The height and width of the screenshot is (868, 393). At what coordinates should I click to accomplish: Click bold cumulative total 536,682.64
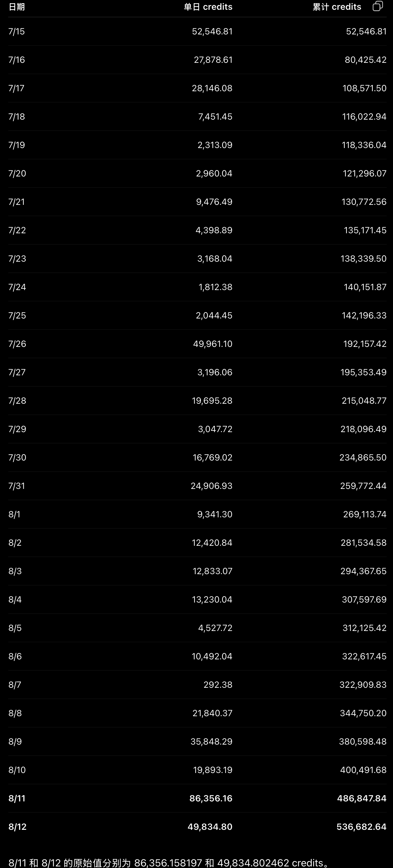[x=361, y=827]
